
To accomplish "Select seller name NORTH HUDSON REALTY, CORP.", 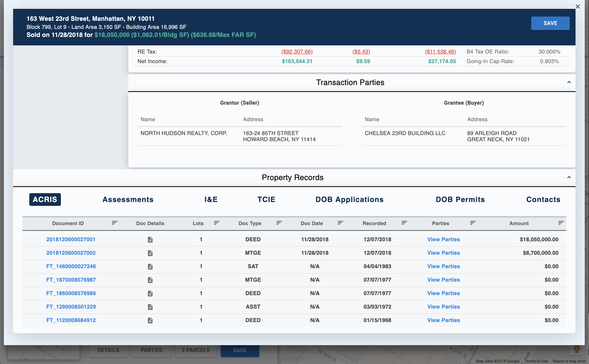I will pyautogui.click(x=184, y=133).
